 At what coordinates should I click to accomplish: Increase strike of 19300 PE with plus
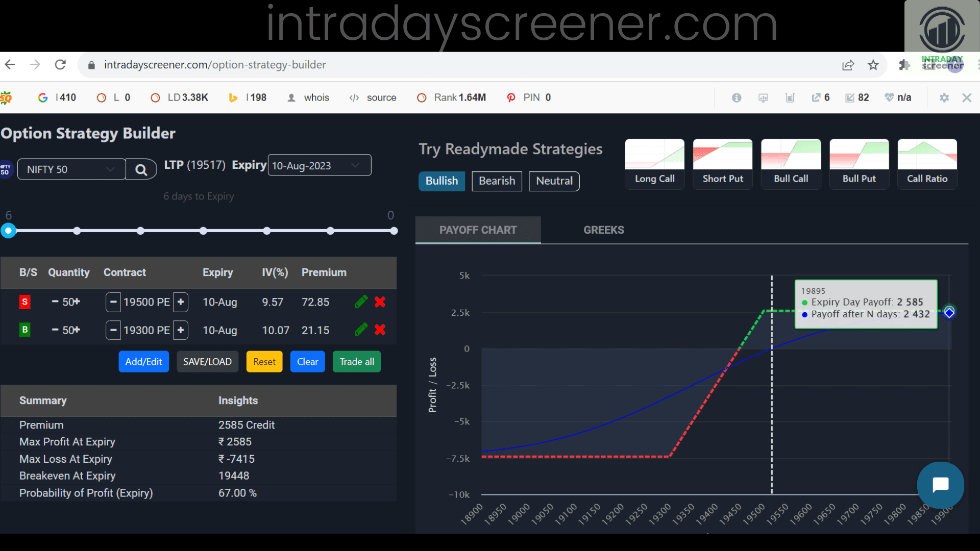[x=181, y=330]
